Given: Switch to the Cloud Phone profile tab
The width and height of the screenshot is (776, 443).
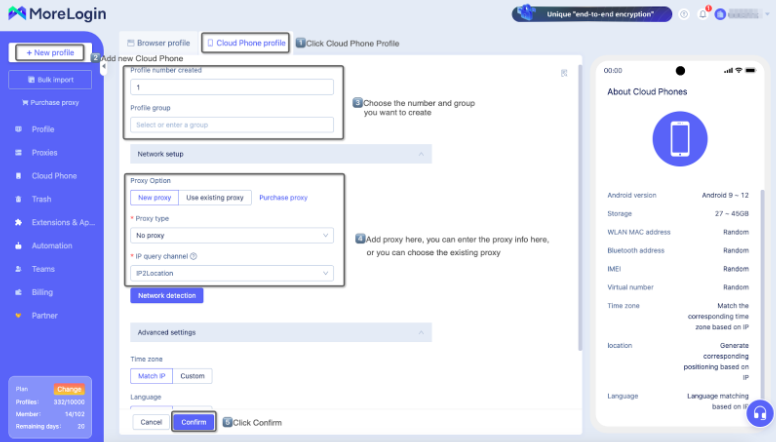Looking at the screenshot, I should [x=246, y=43].
